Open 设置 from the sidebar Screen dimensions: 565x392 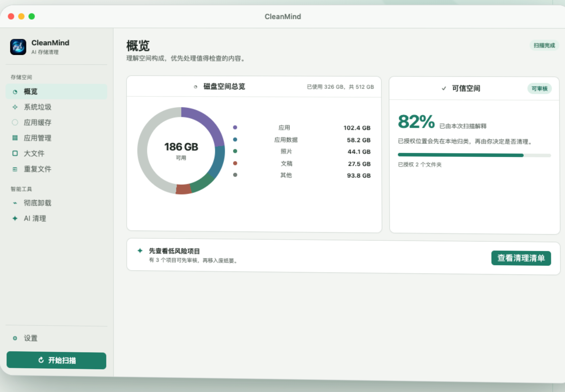pos(56,338)
